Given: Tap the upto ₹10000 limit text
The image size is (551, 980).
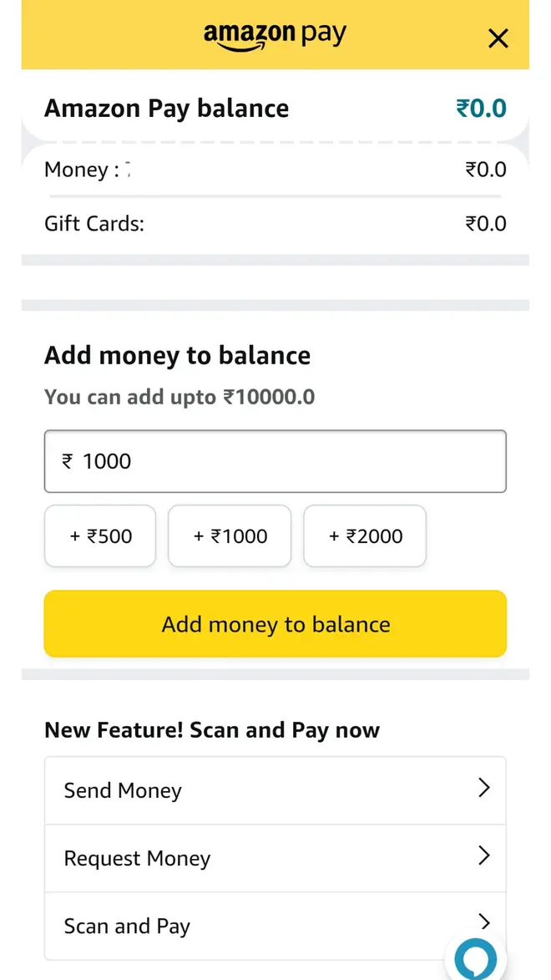Looking at the screenshot, I should click(178, 396).
